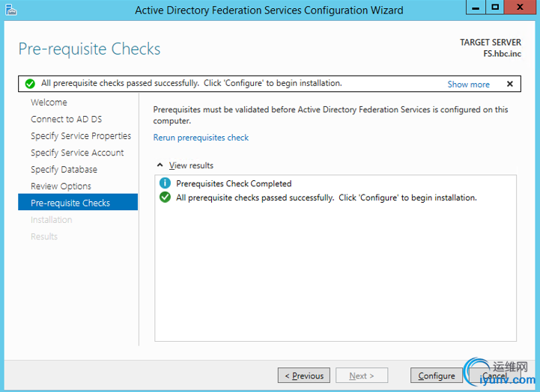Screen dimensions: 540x392
Task: Open Review Options step
Action: coord(61,186)
